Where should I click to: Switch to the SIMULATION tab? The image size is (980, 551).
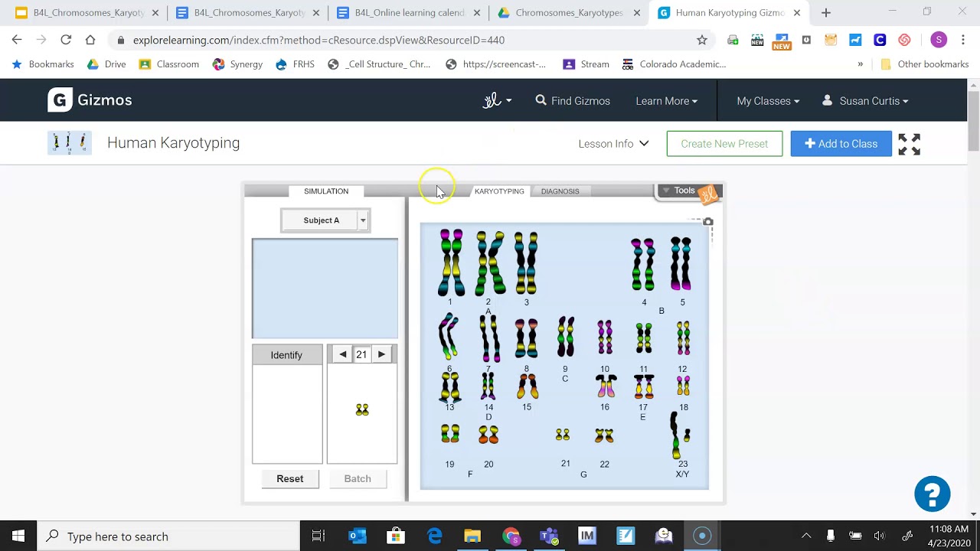(326, 191)
